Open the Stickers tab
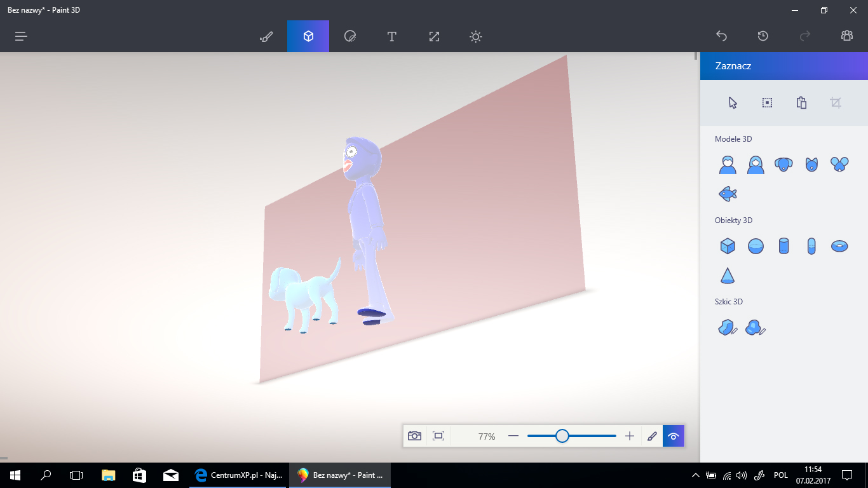Image resolution: width=868 pixels, height=488 pixels. [x=350, y=36]
